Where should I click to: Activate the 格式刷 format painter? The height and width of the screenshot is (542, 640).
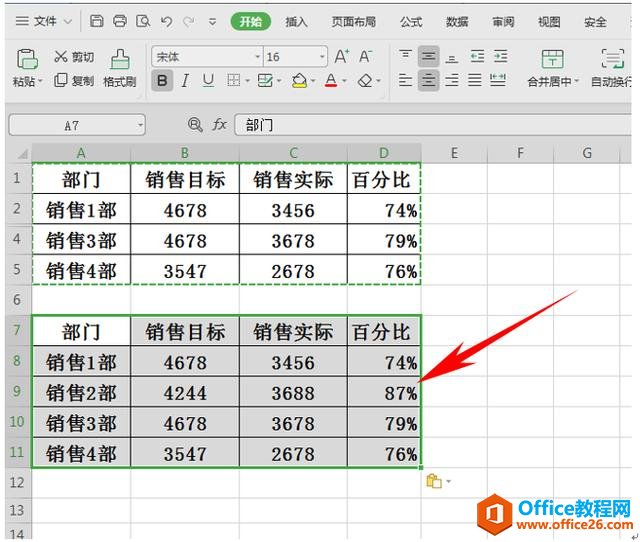120,68
